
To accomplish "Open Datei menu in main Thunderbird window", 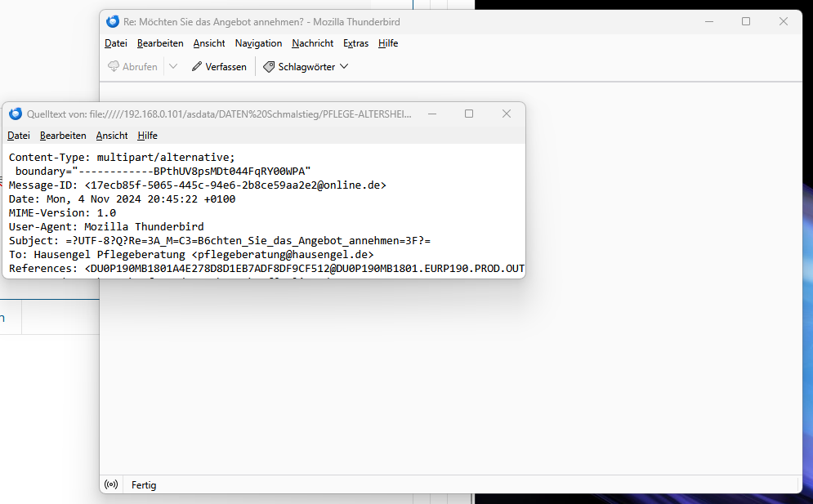I will pos(116,43).
